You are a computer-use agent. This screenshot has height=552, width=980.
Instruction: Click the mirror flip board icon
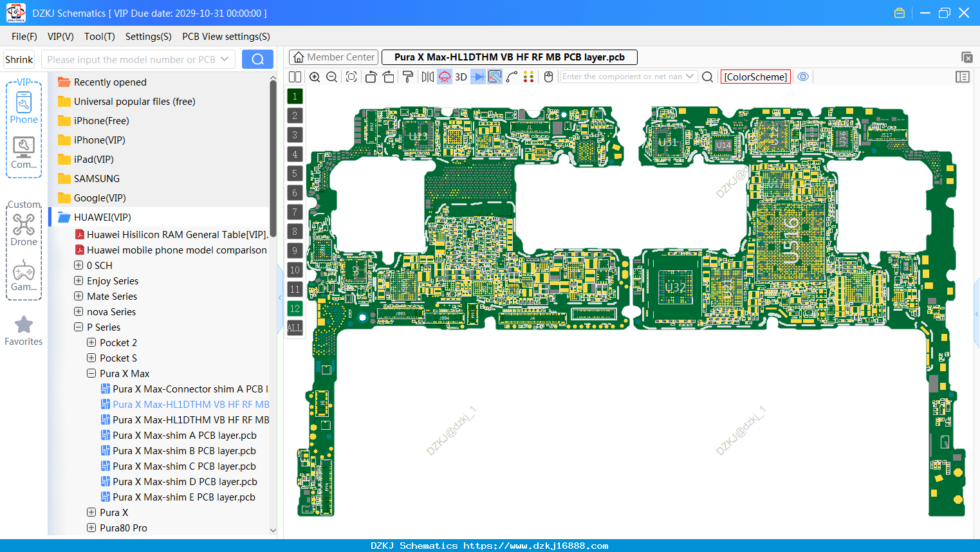pos(428,77)
